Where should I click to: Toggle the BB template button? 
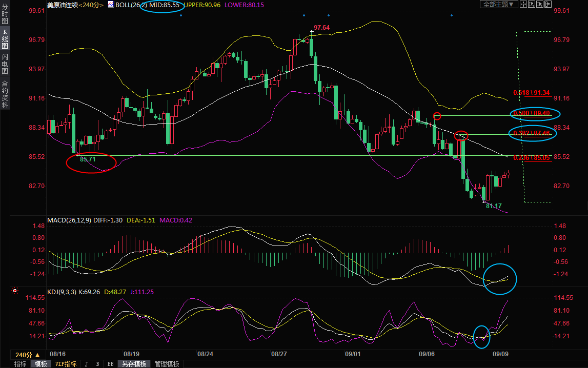click(110, 364)
